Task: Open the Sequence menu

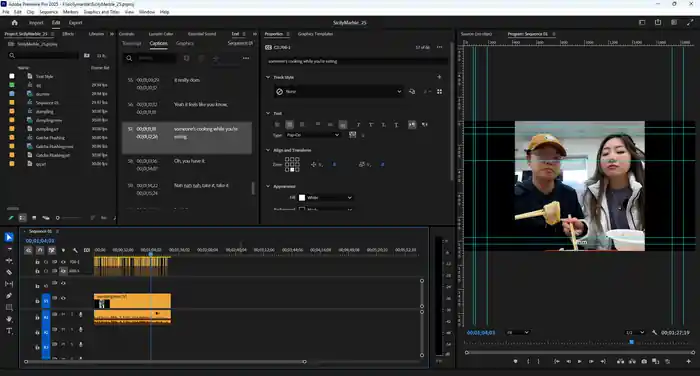Action: (49, 12)
